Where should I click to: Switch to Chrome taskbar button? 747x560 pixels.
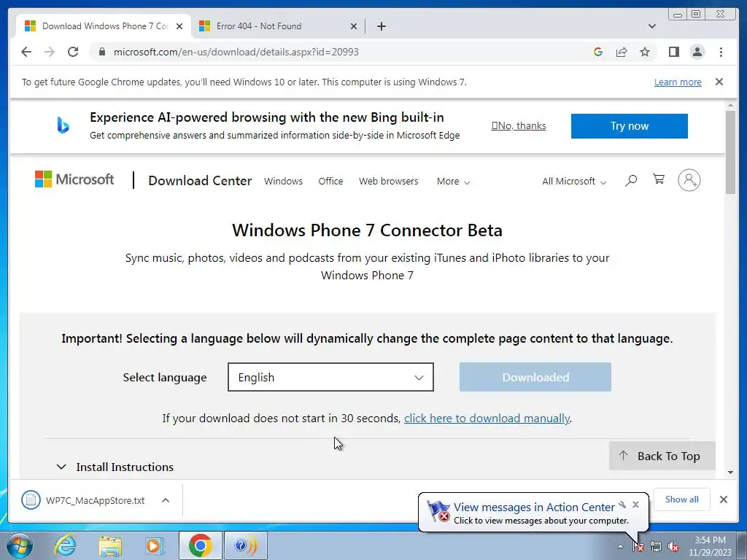click(200, 545)
